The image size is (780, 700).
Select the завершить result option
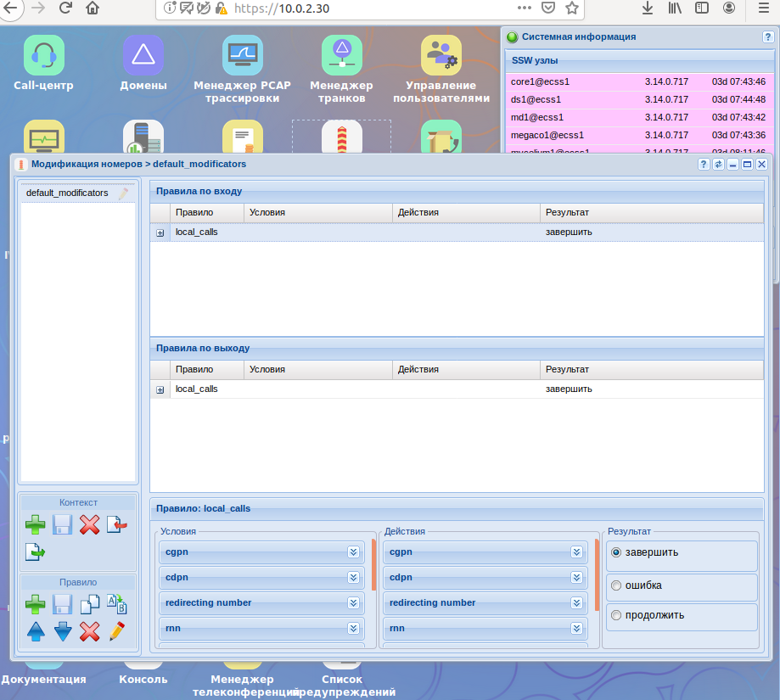coord(616,552)
